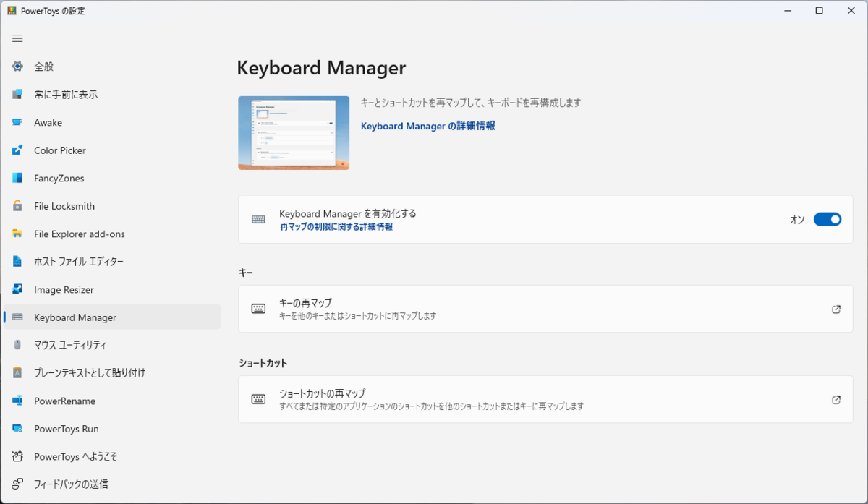The width and height of the screenshot is (868, 504).
Task: Click the Keyboard Manager preview thumbnail
Action: click(294, 133)
